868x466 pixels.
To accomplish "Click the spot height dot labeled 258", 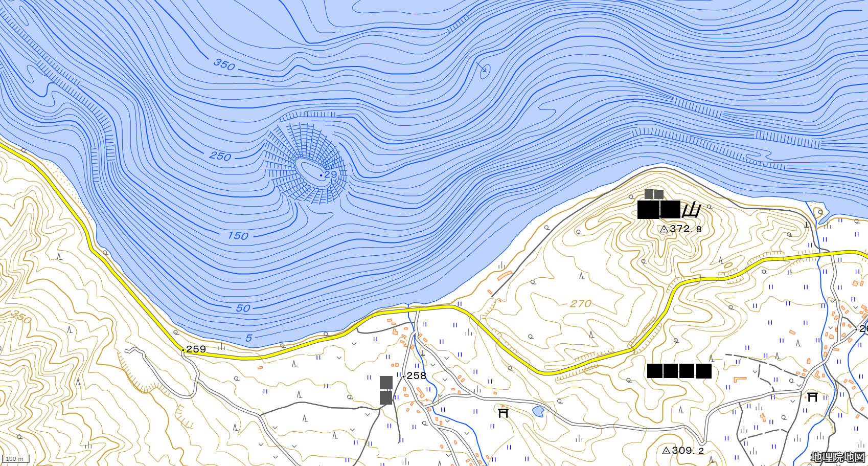I will coord(403,376).
